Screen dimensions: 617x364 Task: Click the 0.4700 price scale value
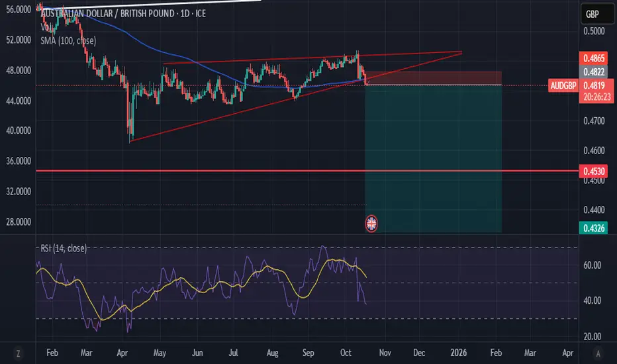(594, 121)
